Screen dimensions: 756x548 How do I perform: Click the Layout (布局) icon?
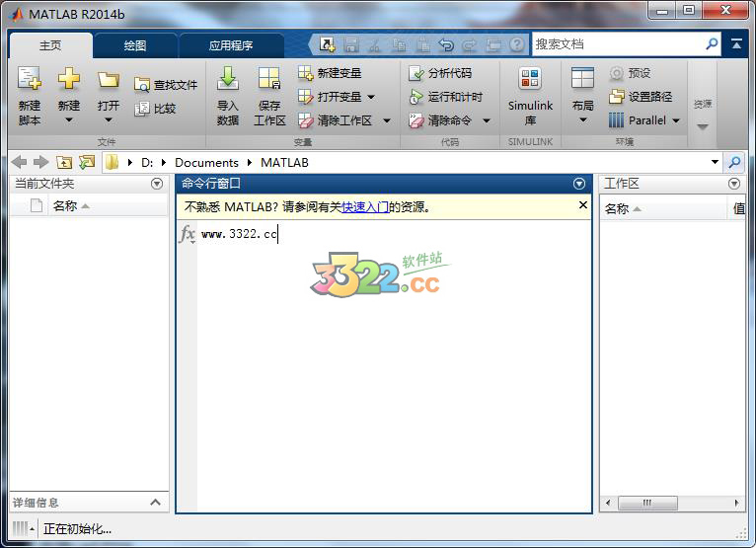point(582,79)
